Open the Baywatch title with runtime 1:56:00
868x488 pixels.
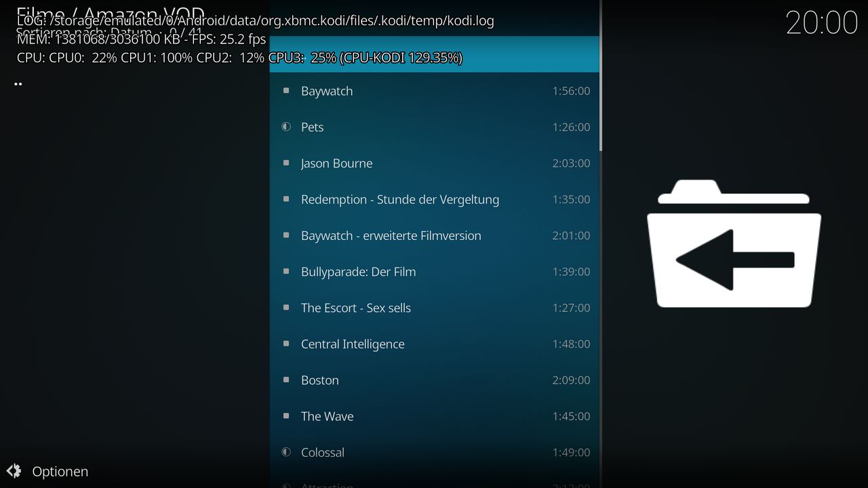pyautogui.click(x=327, y=91)
